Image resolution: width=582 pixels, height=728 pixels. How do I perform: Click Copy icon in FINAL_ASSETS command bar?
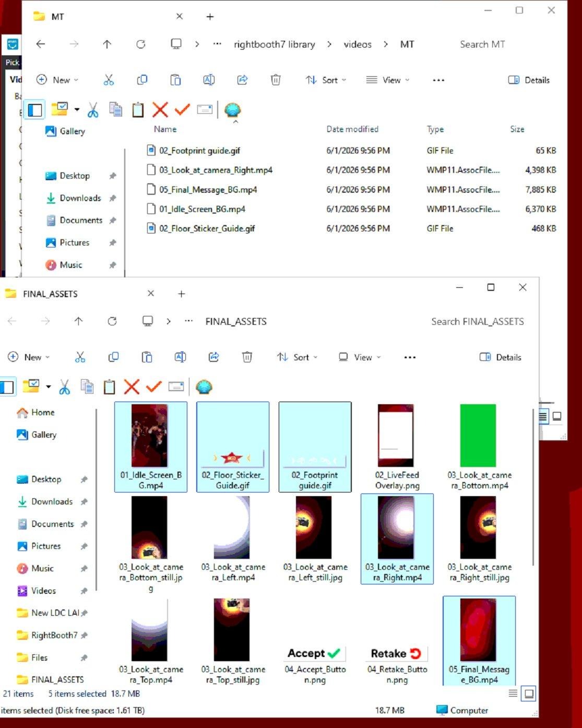point(113,357)
